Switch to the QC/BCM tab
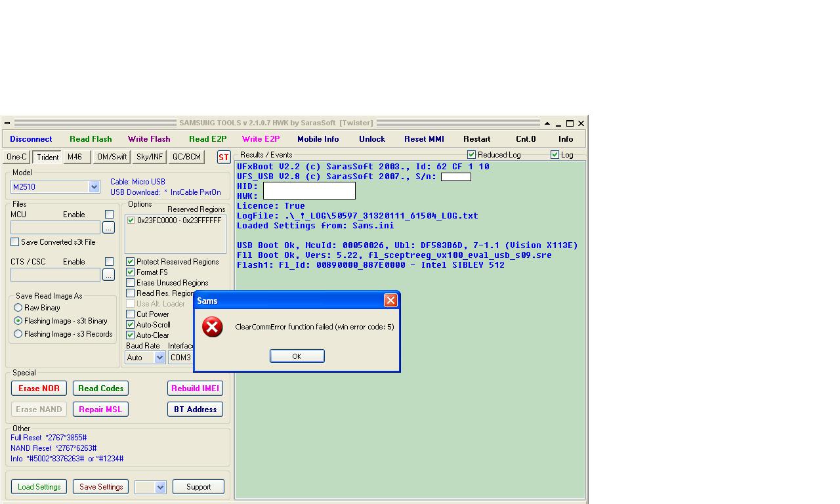Viewport: 840px width, 504px height. tap(186, 157)
